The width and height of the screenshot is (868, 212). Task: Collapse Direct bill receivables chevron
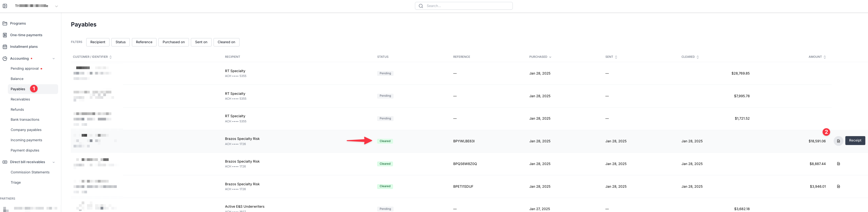coord(54,162)
